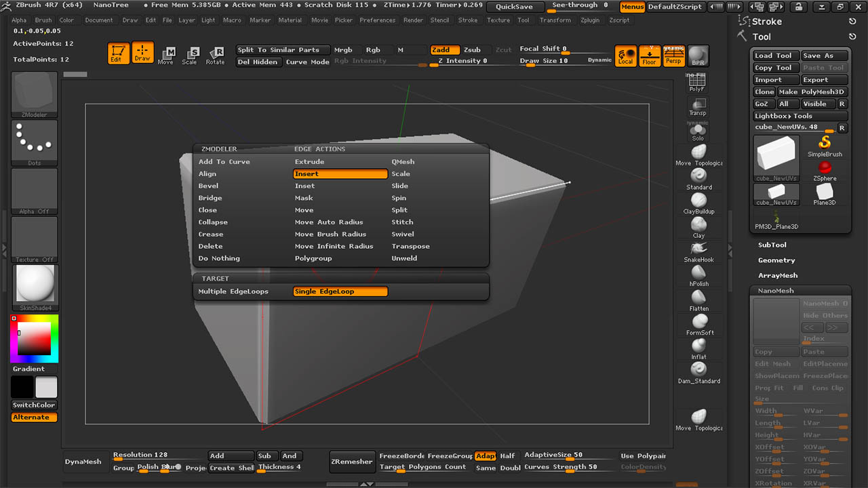Screen dimensions: 868x488
Task: Click Split To Similar Parts
Action: [283, 50]
